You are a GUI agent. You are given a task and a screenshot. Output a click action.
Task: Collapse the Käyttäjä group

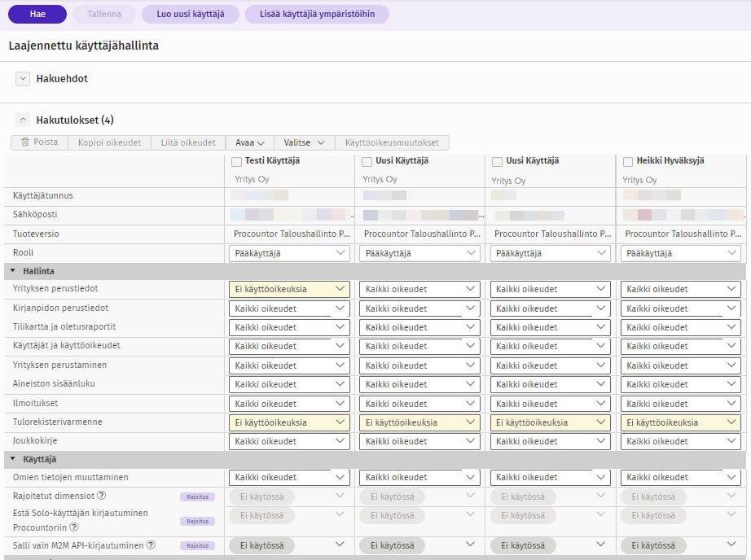pos(13,459)
